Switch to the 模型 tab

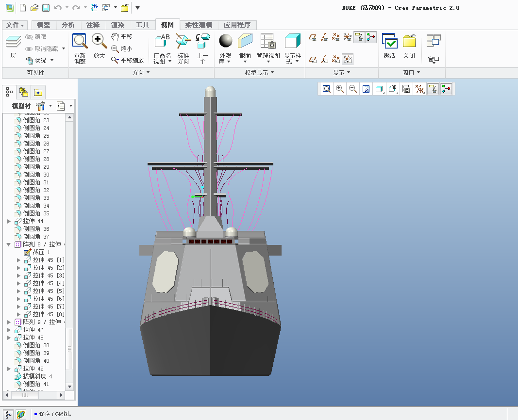43,25
